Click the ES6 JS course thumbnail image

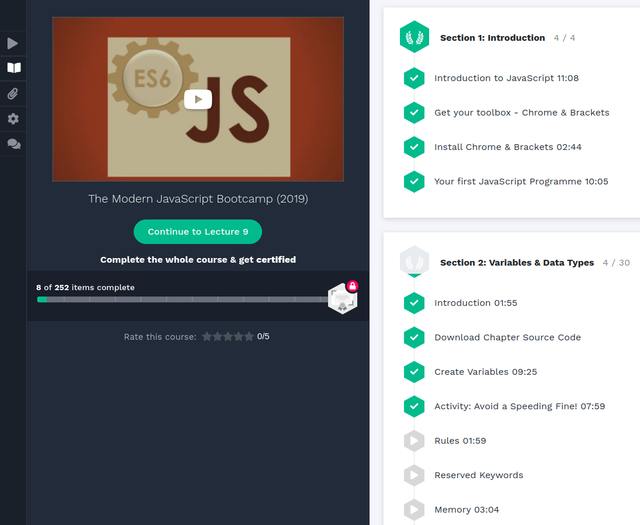198,99
